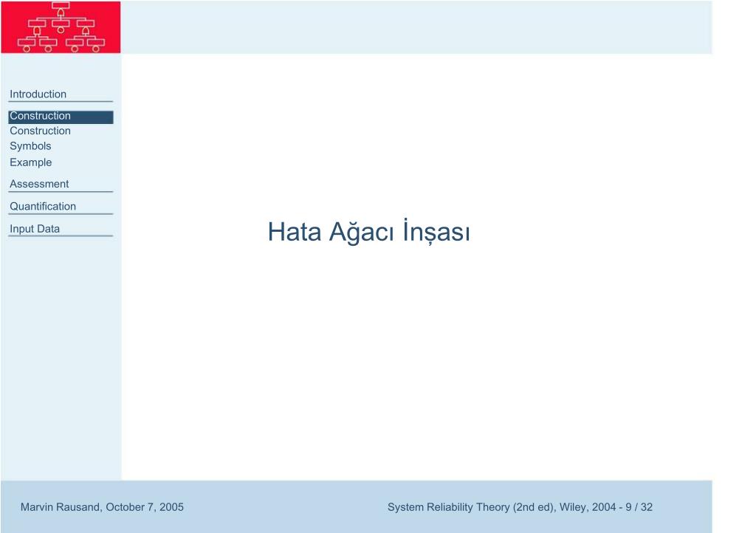Viewport: 756px width, 533px height.
Task: Navigate to the Assessment section
Action: (x=39, y=184)
